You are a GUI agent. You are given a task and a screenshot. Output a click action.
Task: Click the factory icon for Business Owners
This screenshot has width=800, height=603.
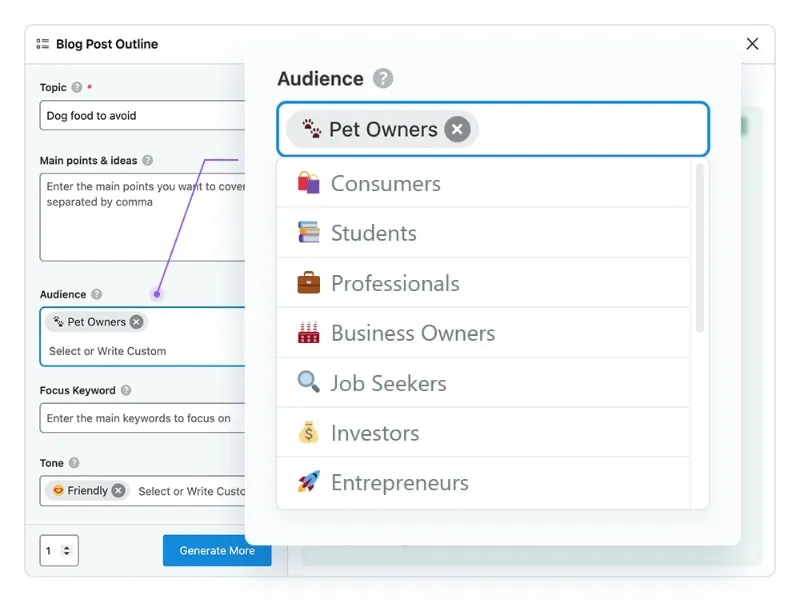[x=309, y=333]
